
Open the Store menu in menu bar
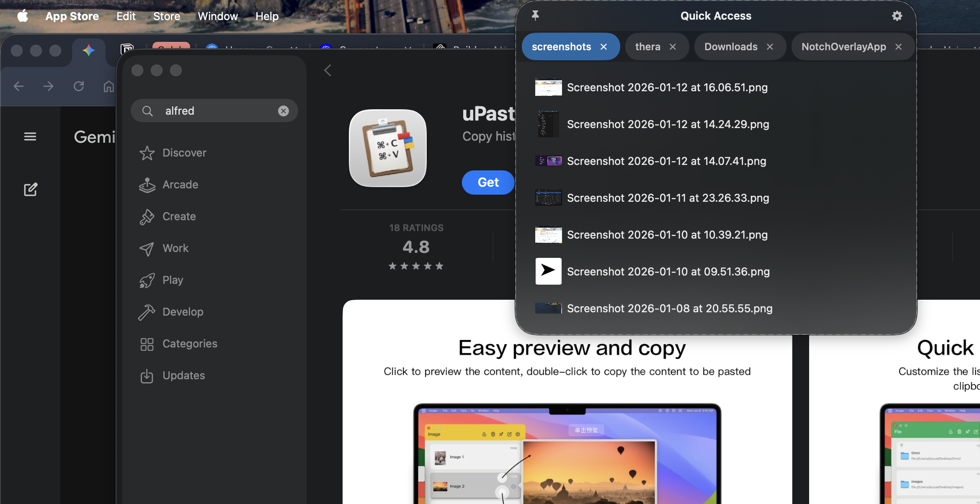[x=166, y=16]
